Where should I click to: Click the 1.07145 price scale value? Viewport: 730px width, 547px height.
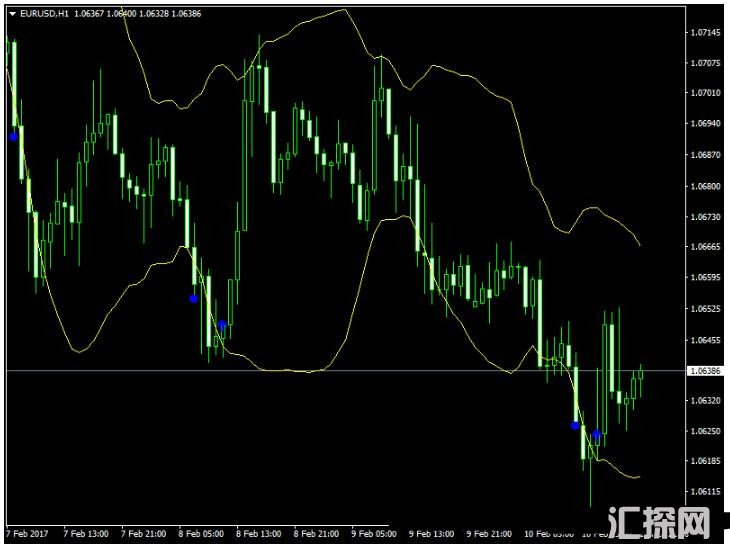click(x=705, y=33)
